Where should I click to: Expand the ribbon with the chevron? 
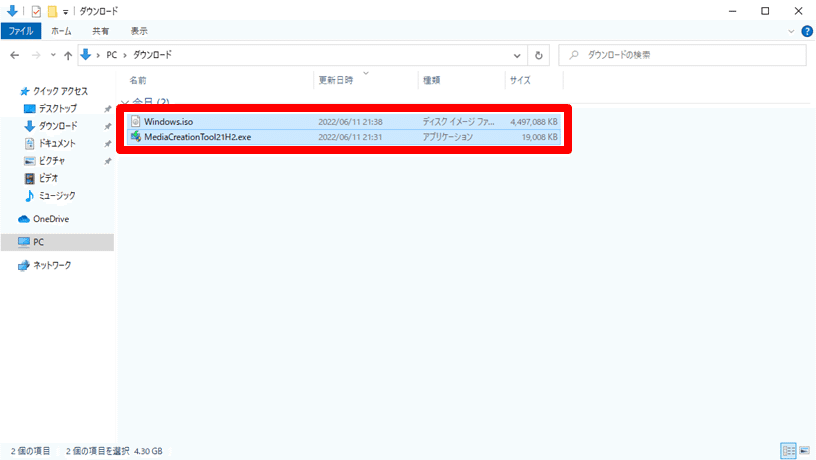coord(791,31)
